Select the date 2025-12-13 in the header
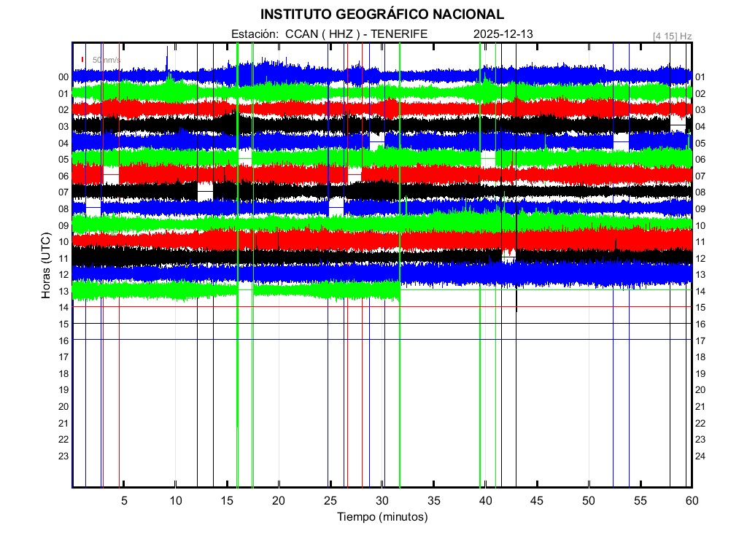Image resolution: width=747 pixels, height=560 pixels. (x=504, y=34)
